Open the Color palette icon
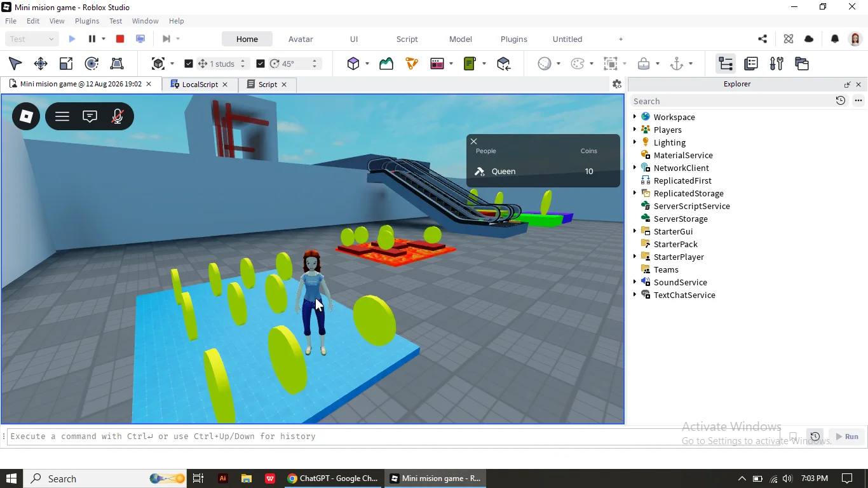This screenshot has width=868, height=488. tap(578, 64)
